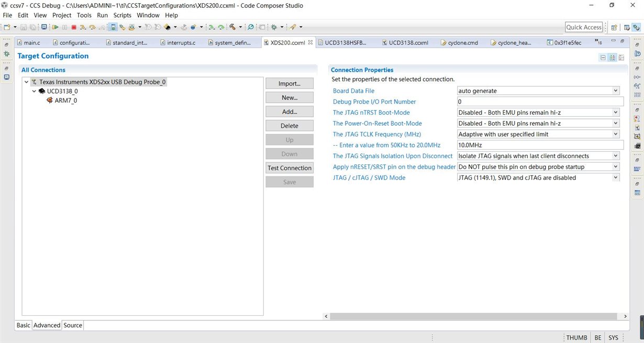Show hidden editor tabs list (»18)
Image resolution: width=644 pixels, height=343 pixels.
[598, 42]
